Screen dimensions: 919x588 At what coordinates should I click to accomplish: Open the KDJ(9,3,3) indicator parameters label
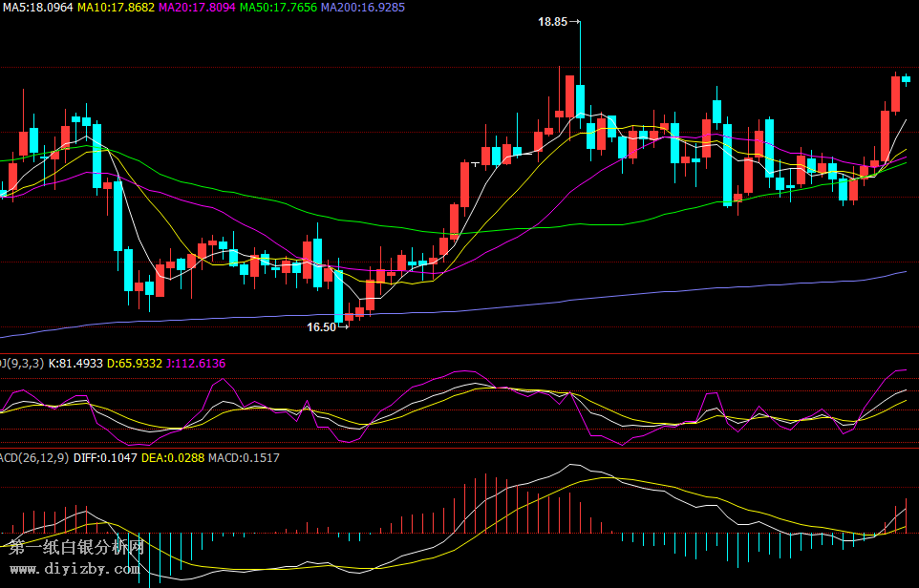pyautogui.click(x=21, y=363)
